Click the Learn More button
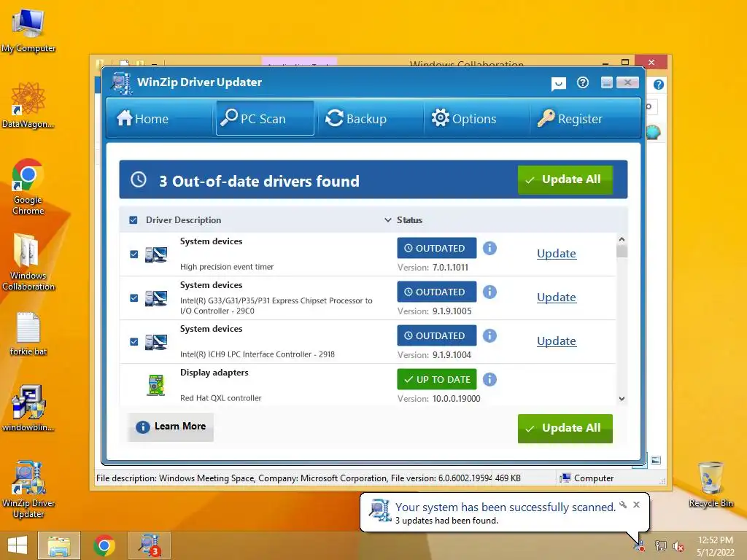 pyautogui.click(x=171, y=427)
